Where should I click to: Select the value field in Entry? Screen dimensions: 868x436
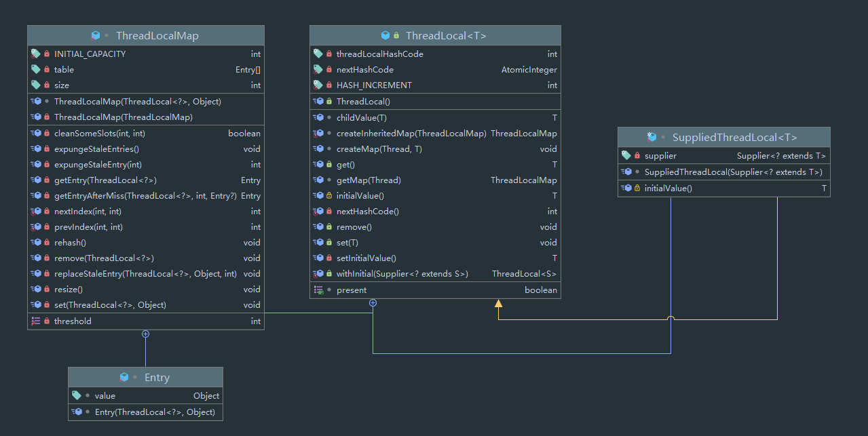pos(105,396)
